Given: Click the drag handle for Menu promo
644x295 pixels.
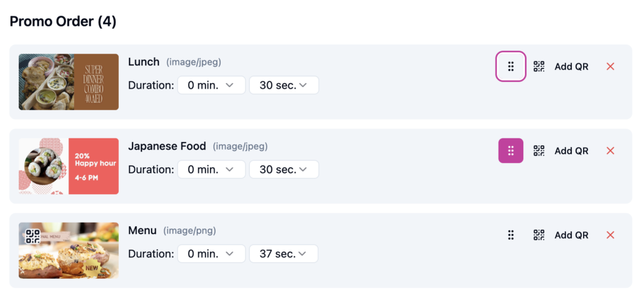Looking at the screenshot, I should coord(511,235).
